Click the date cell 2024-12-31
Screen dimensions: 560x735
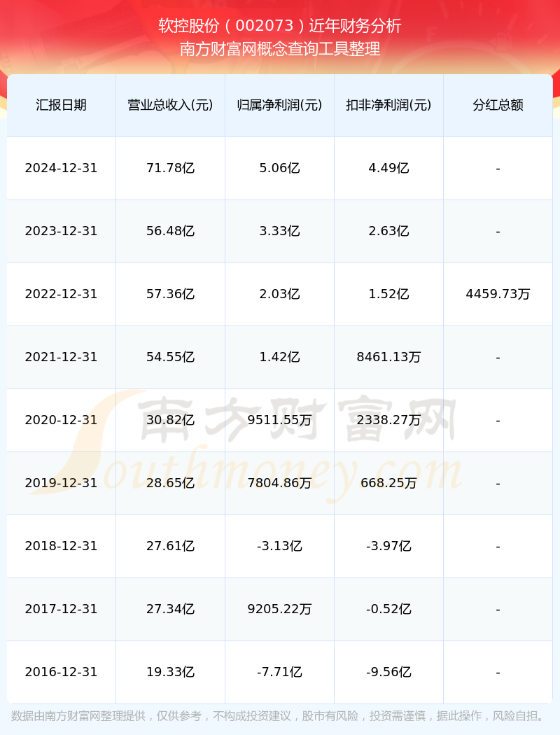click(62, 168)
